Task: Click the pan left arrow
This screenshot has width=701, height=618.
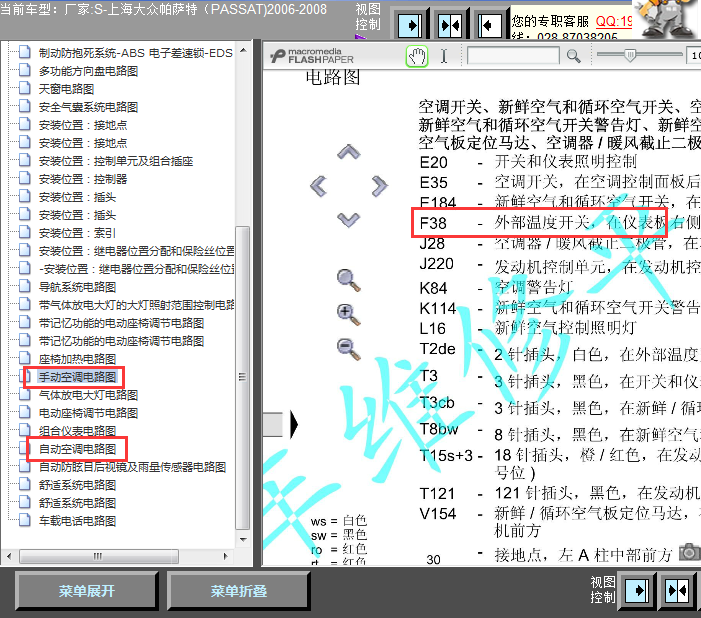Action: pos(318,186)
